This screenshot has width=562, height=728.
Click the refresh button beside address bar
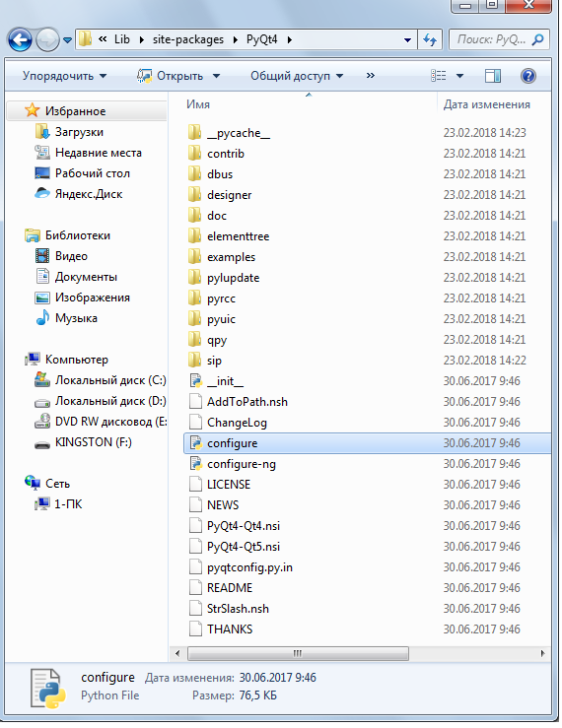[x=430, y=40]
